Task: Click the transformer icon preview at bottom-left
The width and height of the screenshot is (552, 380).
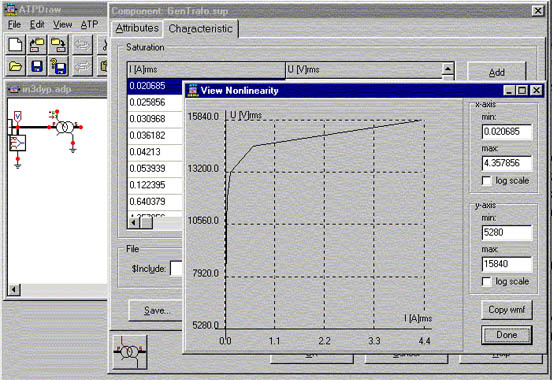Action: 130,351
